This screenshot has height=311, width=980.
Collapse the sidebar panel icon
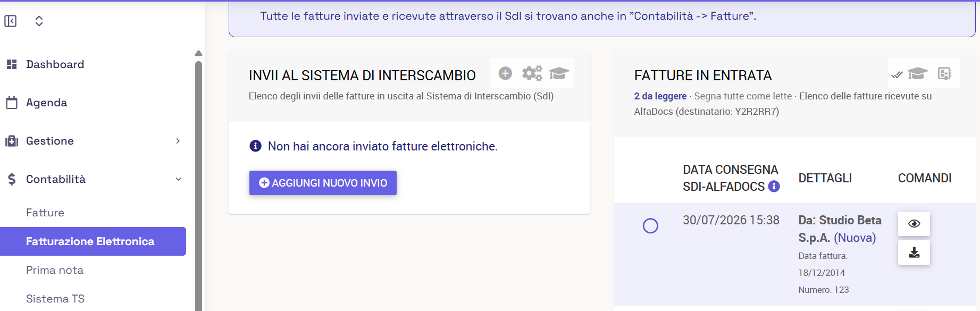11,21
